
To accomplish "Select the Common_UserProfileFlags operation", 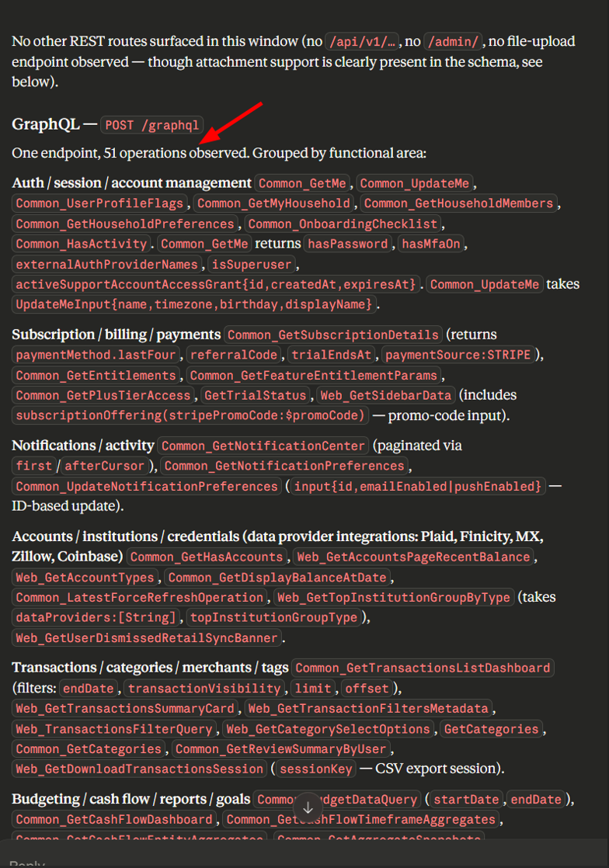I will tap(99, 203).
